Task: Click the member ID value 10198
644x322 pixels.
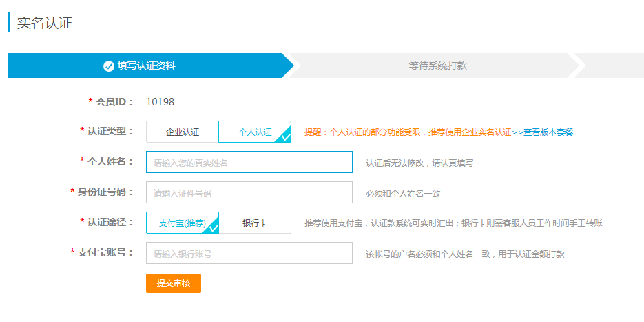Action: (160, 102)
